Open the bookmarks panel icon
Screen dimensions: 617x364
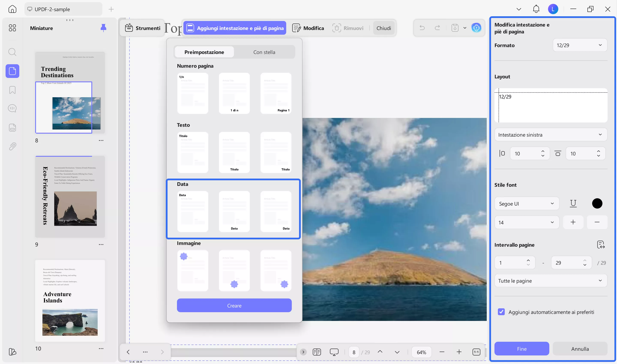coord(12,90)
